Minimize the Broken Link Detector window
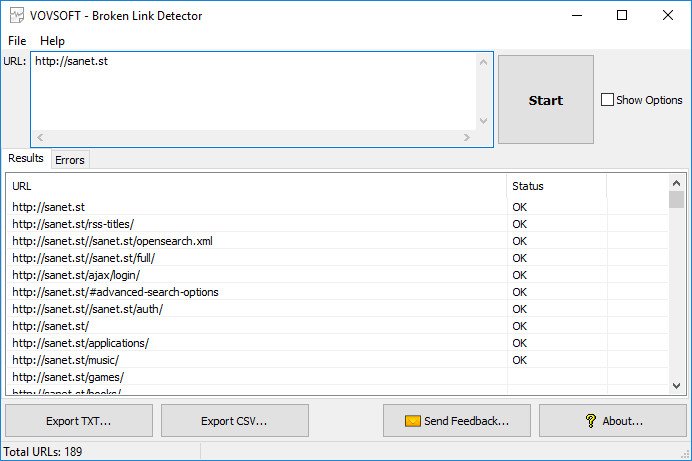The height and width of the screenshot is (461, 692). (x=577, y=15)
